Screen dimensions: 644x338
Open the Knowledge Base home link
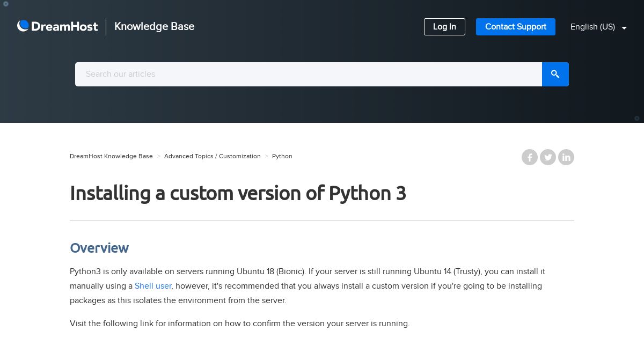pyautogui.click(x=154, y=26)
